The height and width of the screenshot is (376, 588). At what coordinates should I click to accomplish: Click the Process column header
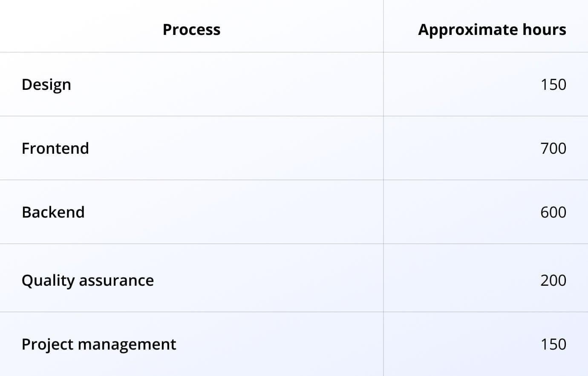click(x=192, y=29)
